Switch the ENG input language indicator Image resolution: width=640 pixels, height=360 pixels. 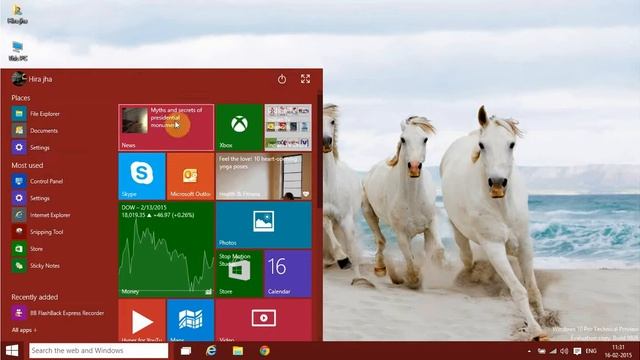(591, 351)
